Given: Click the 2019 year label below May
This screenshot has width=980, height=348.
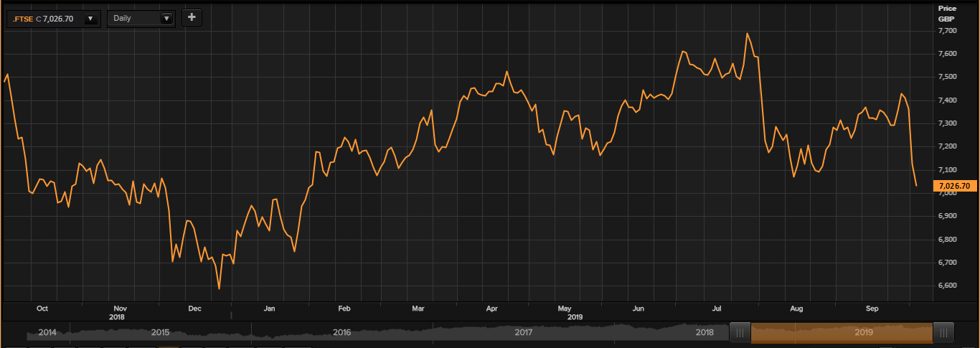Looking at the screenshot, I should tap(575, 316).
